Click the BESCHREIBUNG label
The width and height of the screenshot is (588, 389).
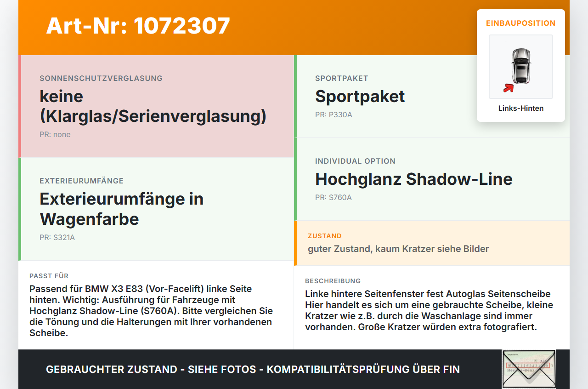333,281
